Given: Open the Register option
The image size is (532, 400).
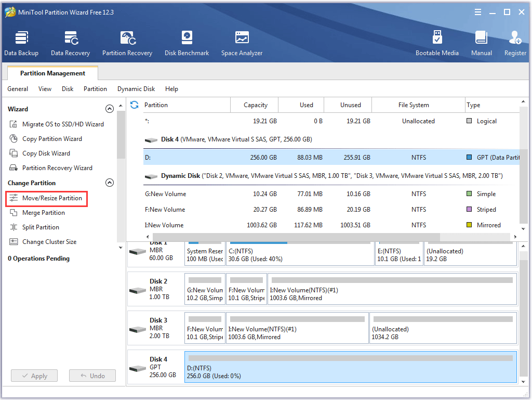Looking at the screenshot, I should pos(515,44).
